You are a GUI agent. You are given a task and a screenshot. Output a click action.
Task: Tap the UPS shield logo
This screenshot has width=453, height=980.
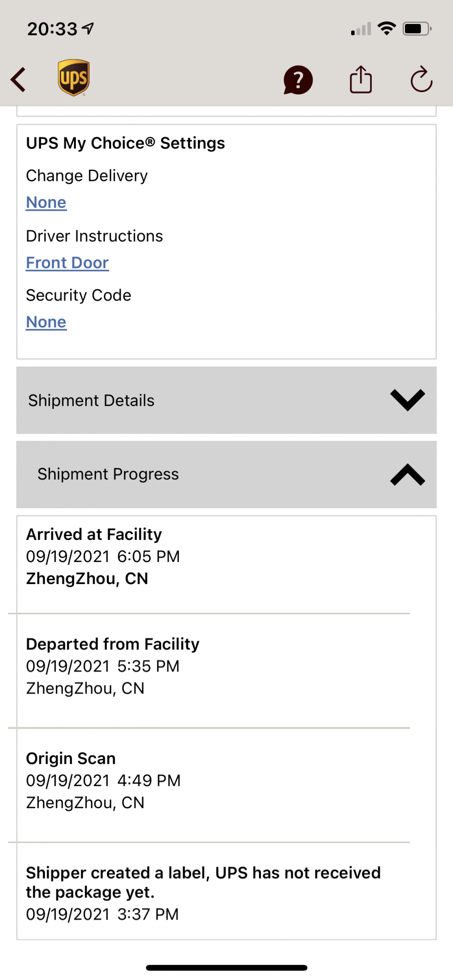(73, 78)
